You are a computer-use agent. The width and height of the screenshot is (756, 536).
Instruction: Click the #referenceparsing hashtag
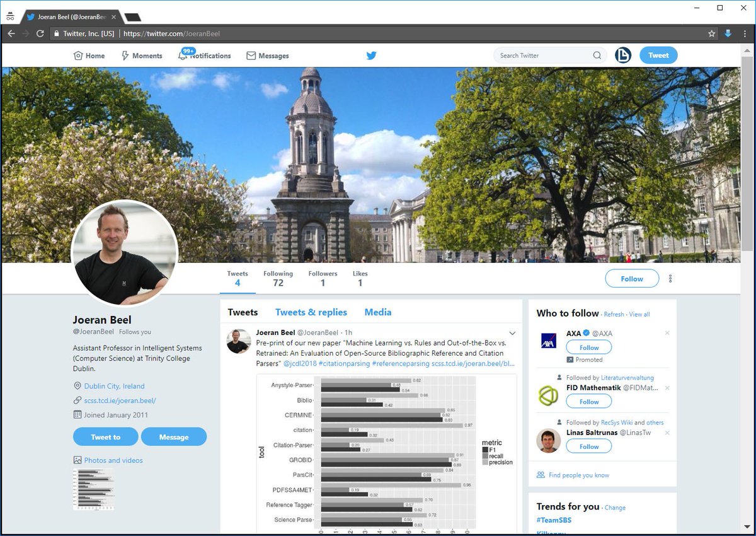coord(401,363)
